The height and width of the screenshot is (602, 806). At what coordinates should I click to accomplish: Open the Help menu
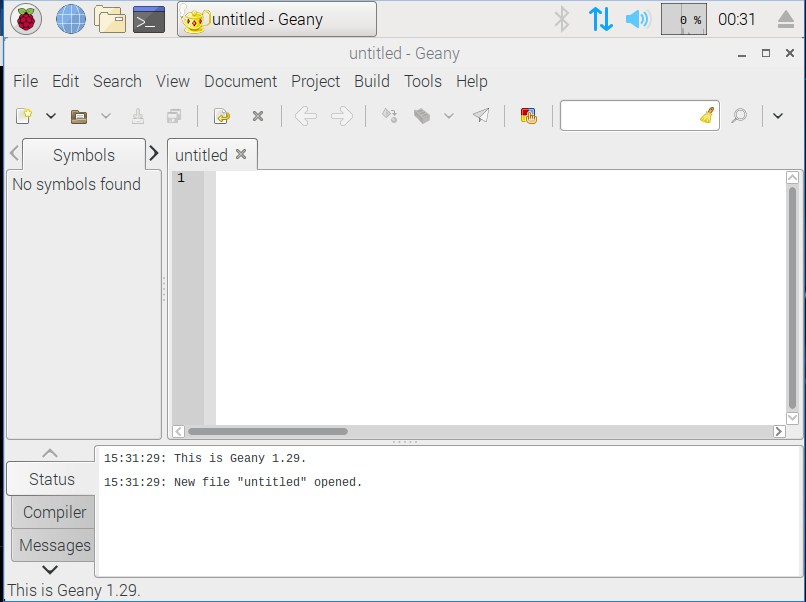471,81
